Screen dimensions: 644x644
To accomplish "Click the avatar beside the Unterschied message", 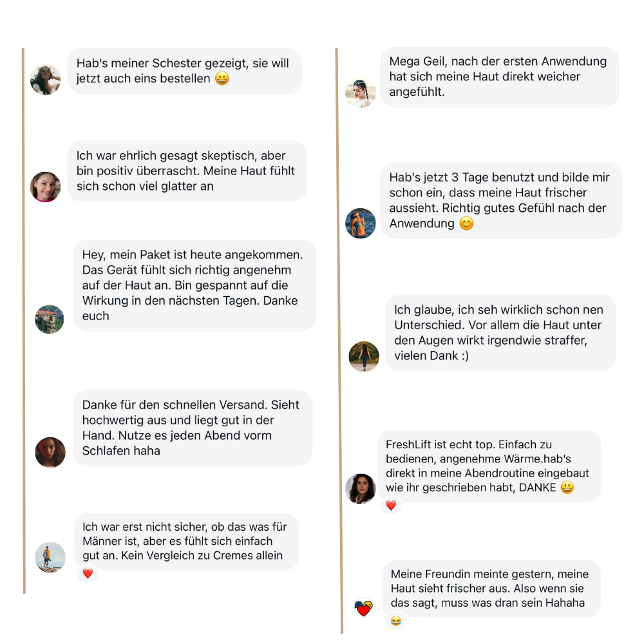I will 364,356.
